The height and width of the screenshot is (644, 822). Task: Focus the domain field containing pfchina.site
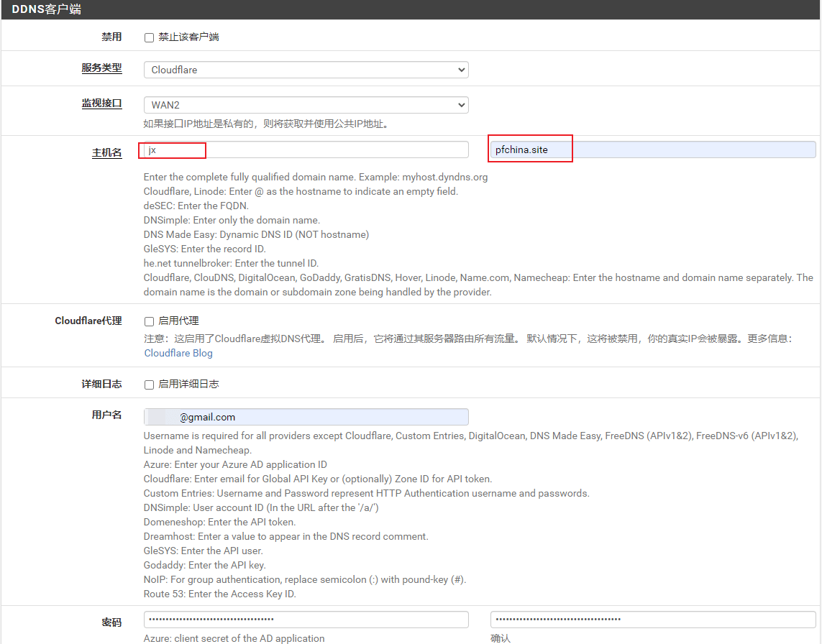click(652, 149)
